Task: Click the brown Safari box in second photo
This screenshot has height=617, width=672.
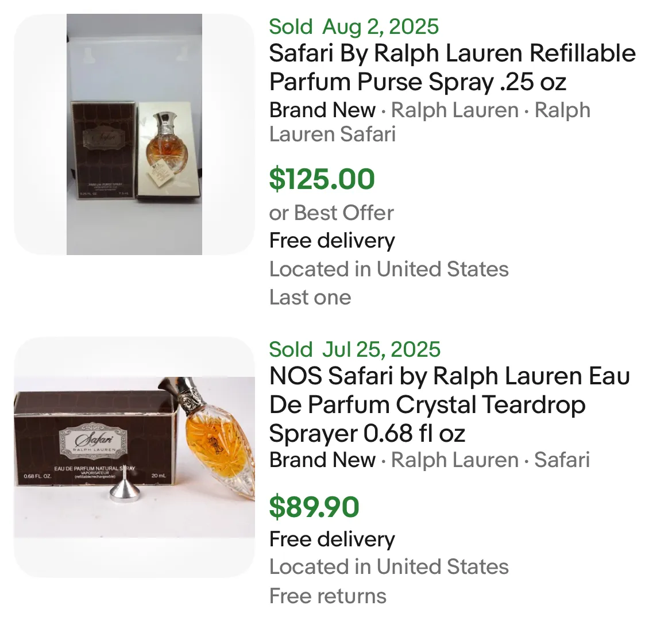Action: [86, 437]
